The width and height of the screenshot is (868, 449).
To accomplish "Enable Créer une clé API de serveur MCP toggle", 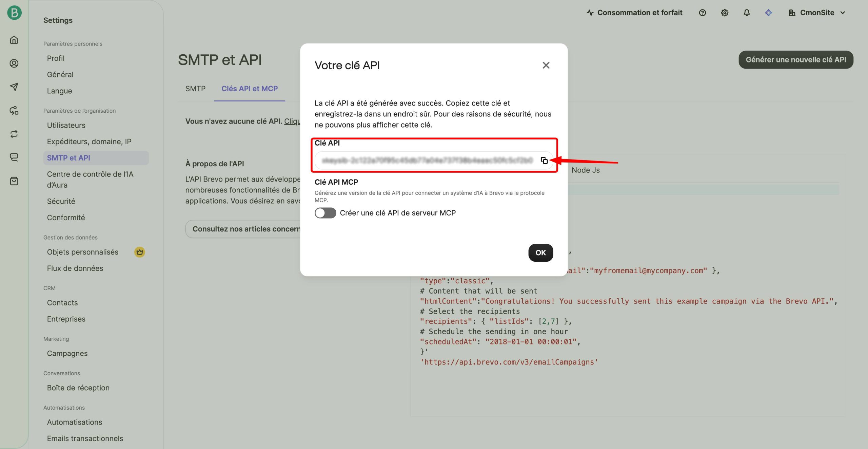I will (x=325, y=213).
